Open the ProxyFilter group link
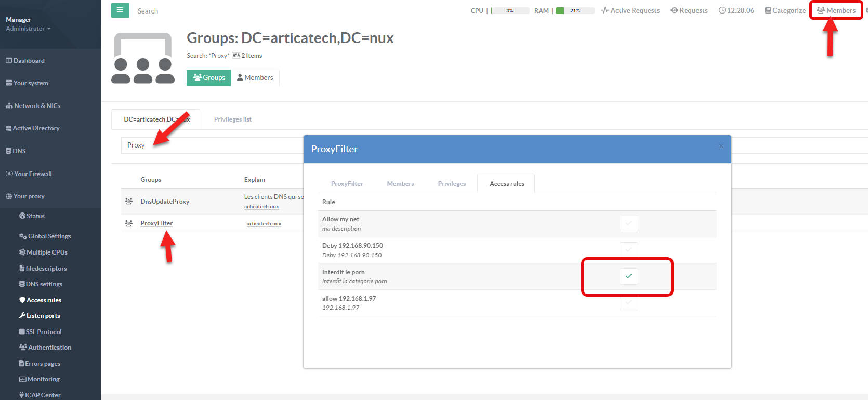Viewport: 868px width, 400px height. 156,223
